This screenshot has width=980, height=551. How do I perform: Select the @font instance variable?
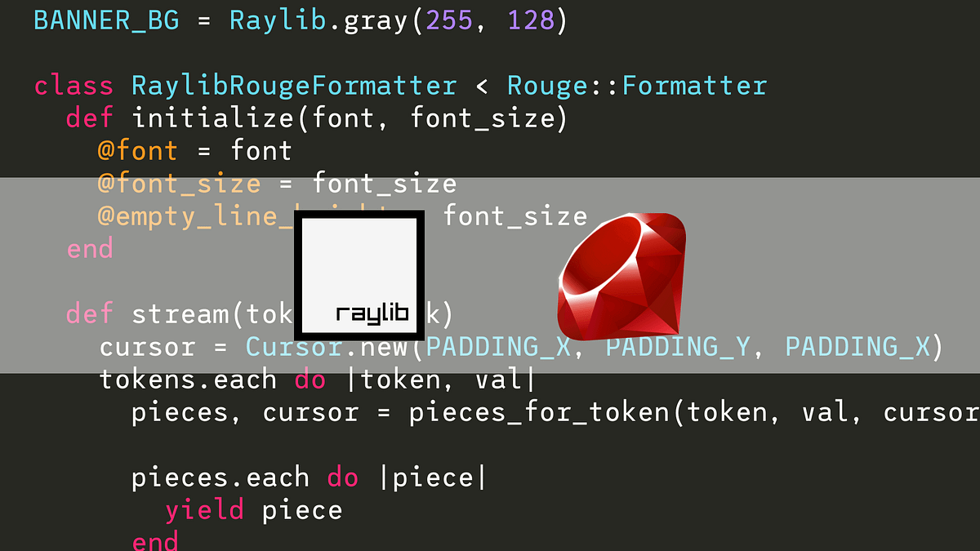click(x=137, y=150)
